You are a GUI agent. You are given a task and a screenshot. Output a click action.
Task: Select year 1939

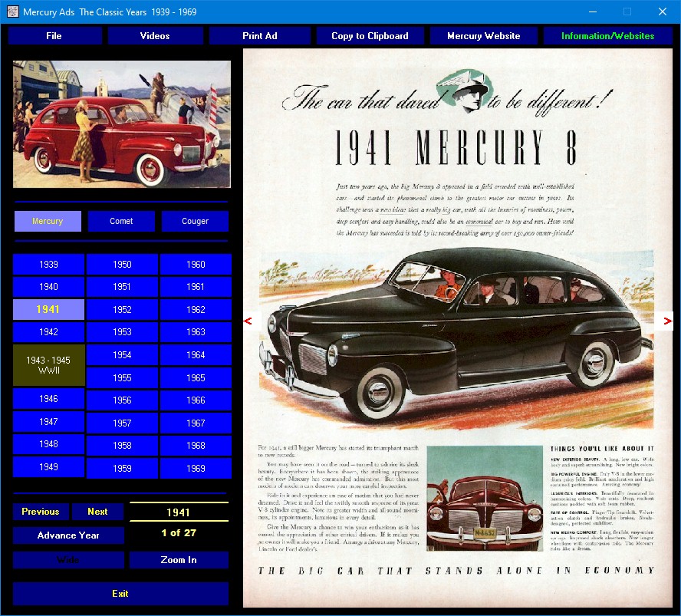click(48, 265)
